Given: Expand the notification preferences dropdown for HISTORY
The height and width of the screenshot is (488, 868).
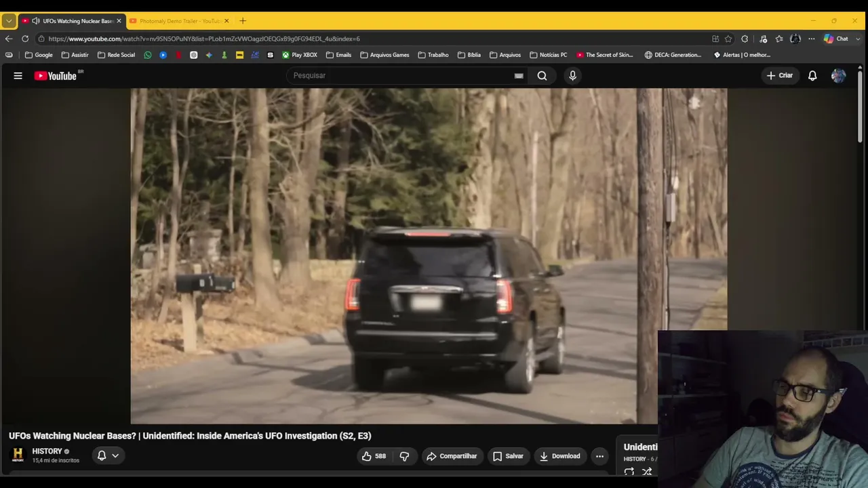Looking at the screenshot, I should (115, 456).
